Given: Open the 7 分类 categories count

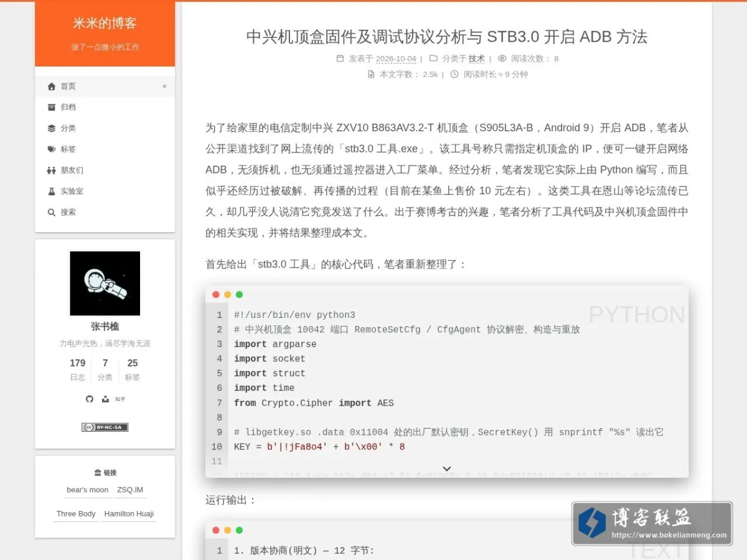Looking at the screenshot, I should 105,370.
